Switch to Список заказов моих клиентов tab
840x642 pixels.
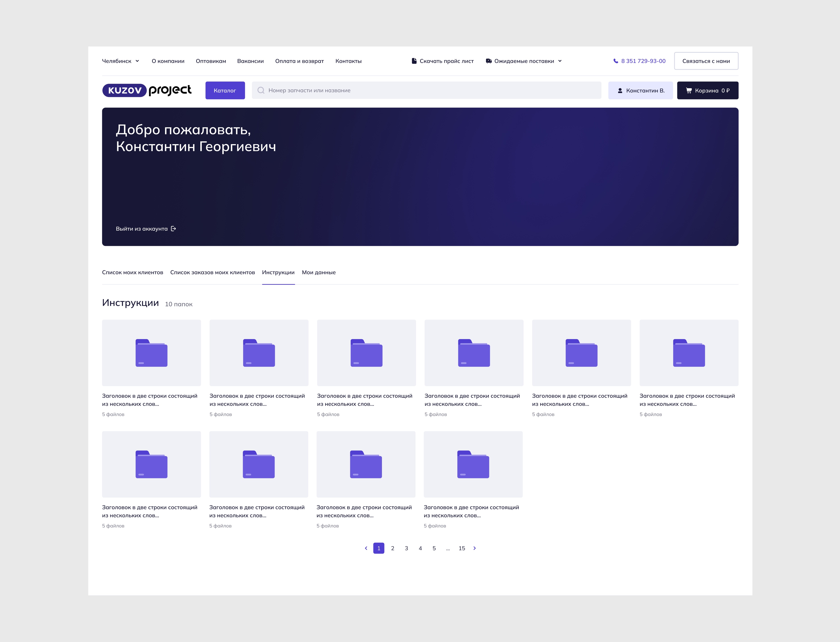point(212,272)
